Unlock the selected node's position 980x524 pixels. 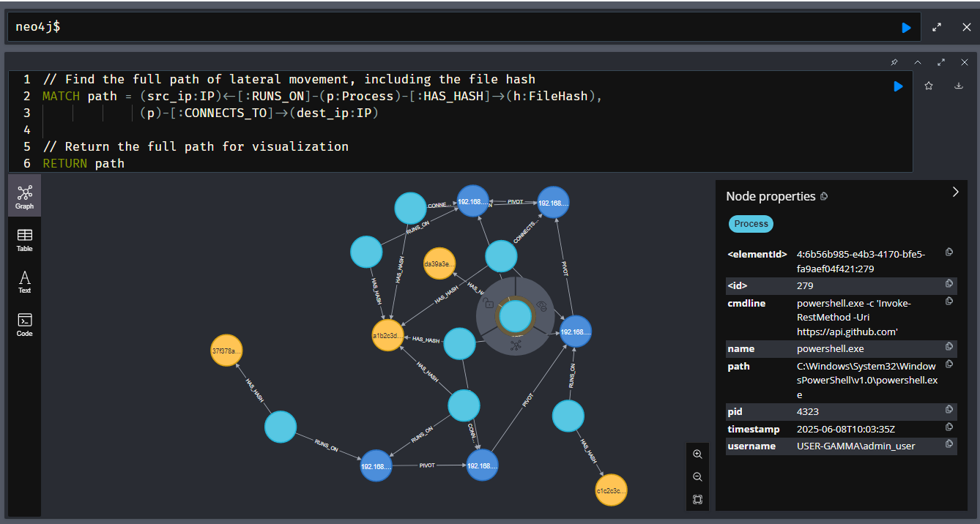(489, 304)
